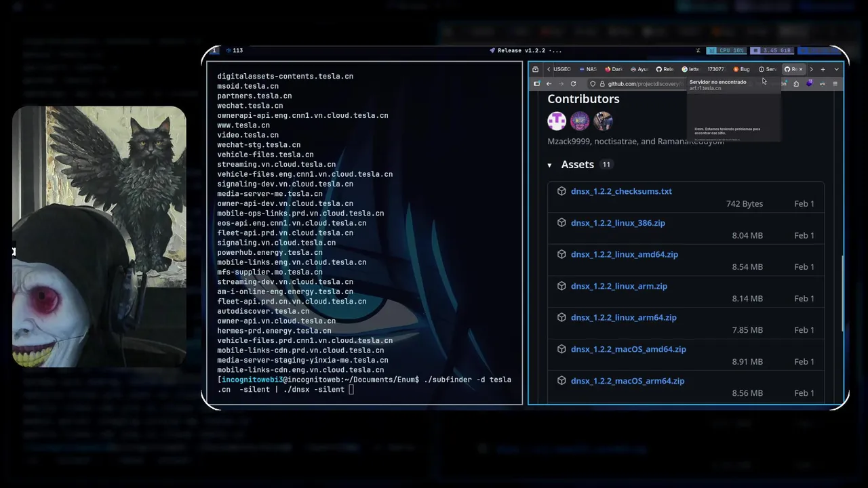Click the browser forward arrow

click(560, 83)
